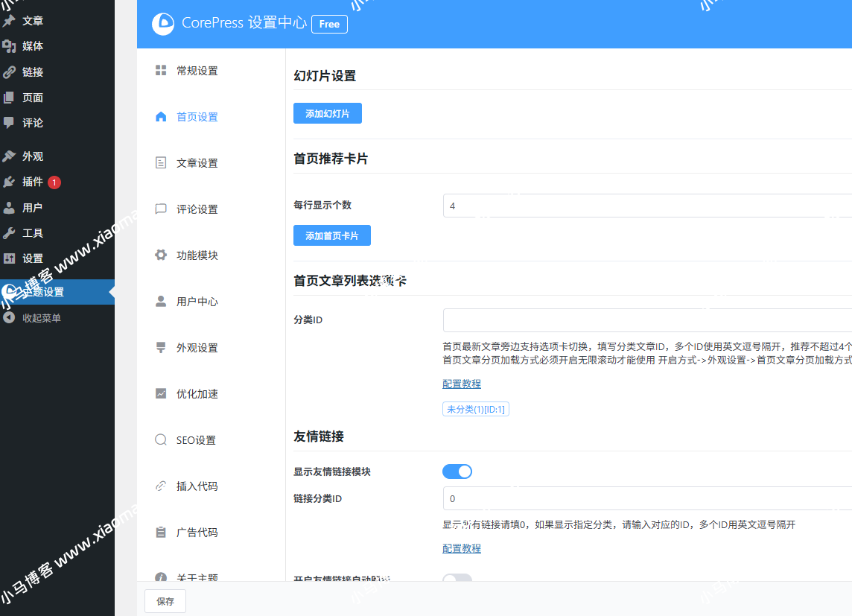This screenshot has width=852, height=616.
Task: Click the 广告代码 clipboard icon
Action: [x=161, y=532]
